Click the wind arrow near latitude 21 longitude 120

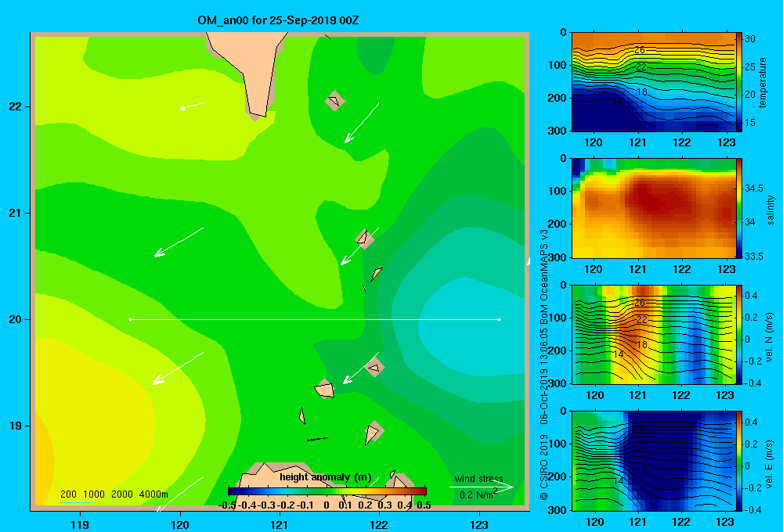[179, 243]
